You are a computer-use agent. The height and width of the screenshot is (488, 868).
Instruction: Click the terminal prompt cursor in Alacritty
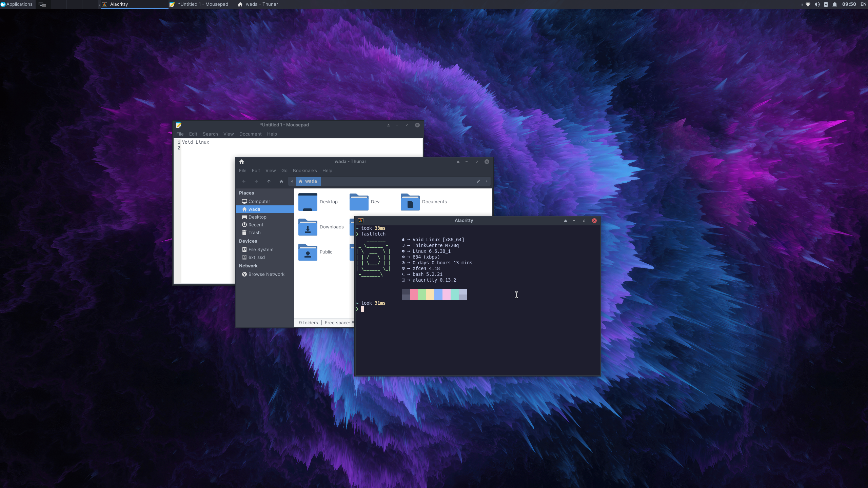coord(362,309)
